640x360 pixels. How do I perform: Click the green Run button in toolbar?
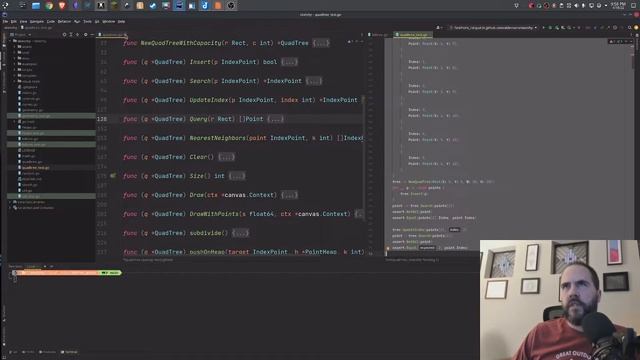543,28
